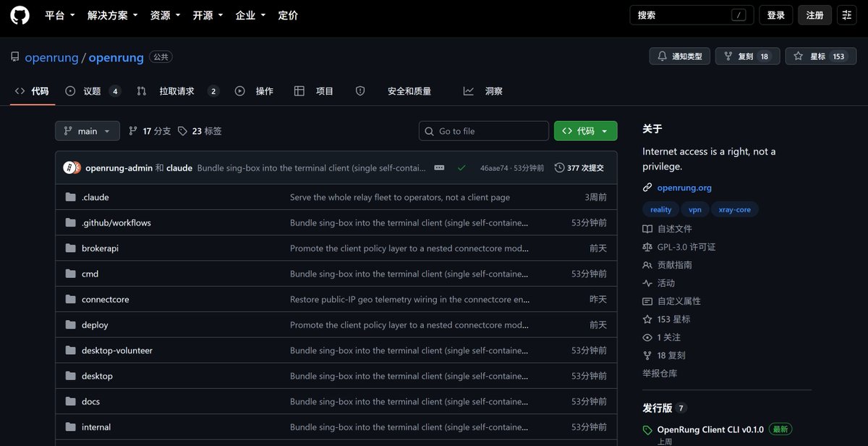Viewport: 868px width, 446px height.
Task: Expand the 资源 navigation menu
Action: (166, 15)
